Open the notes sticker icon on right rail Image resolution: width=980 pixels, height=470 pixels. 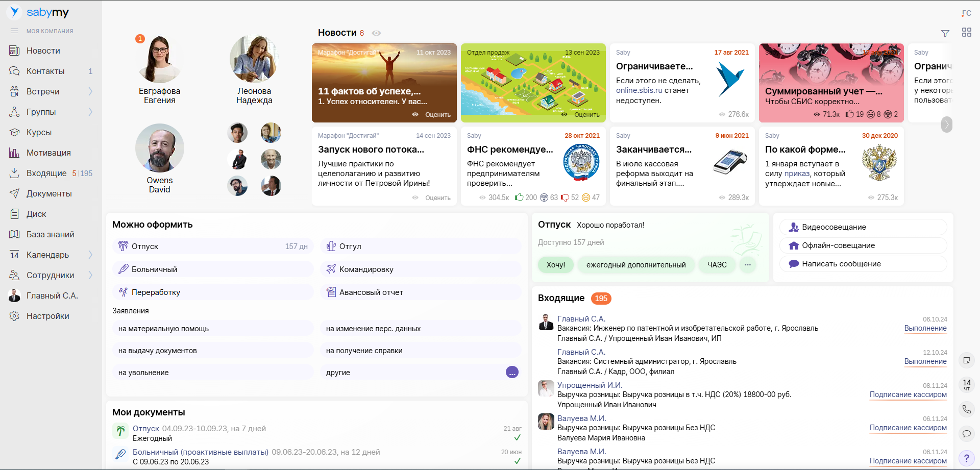[x=967, y=360]
